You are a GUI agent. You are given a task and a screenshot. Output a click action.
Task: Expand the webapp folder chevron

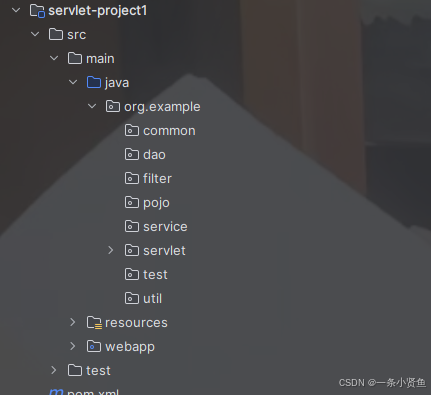point(73,346)
